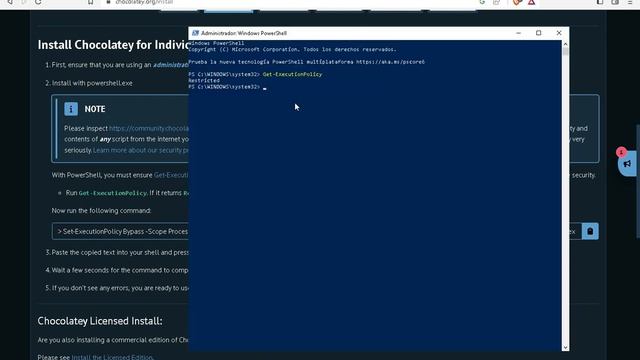Maximize the Windows PowerShell window
This screenshot has height=360, width=640.
point(538,33)
